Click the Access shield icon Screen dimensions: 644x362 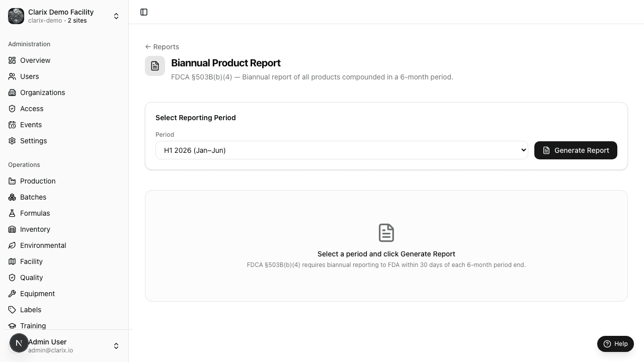tap(12, 109)
